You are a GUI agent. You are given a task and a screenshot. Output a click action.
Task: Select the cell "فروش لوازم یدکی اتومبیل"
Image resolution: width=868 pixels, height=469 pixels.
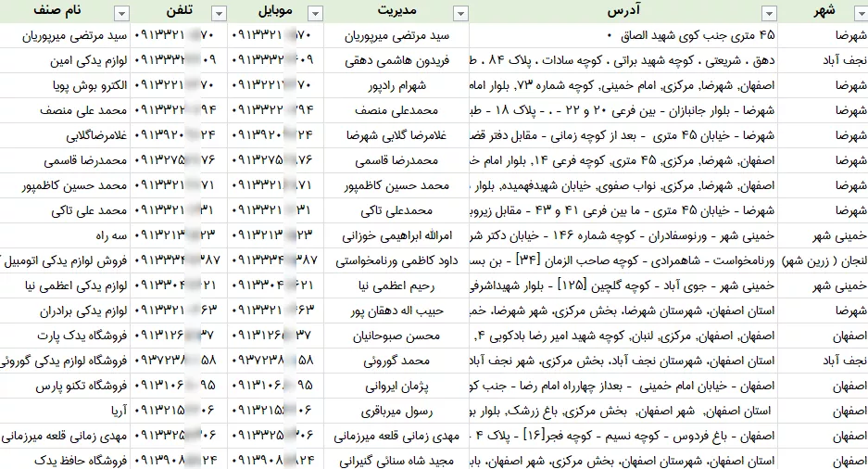coord(65,260)
